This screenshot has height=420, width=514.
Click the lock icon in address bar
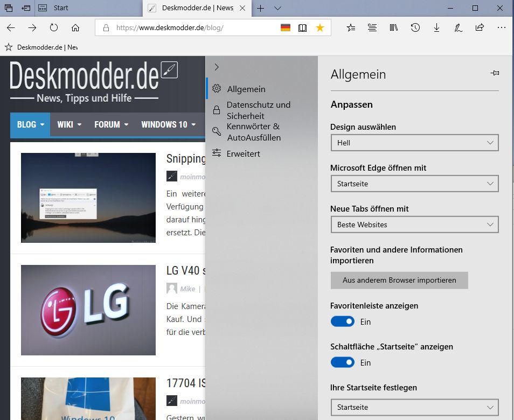click(x=106, y=28)
